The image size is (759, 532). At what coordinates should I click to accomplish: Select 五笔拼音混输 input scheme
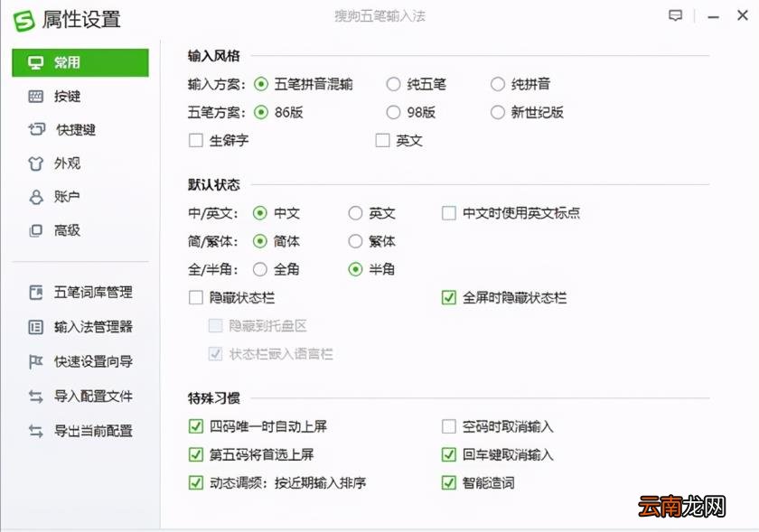pyautogui.click(x=261, y=84)
